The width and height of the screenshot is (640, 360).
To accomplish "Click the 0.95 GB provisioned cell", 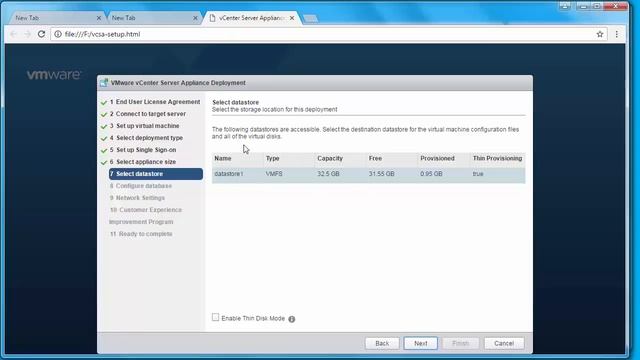I will click(431, 174).
